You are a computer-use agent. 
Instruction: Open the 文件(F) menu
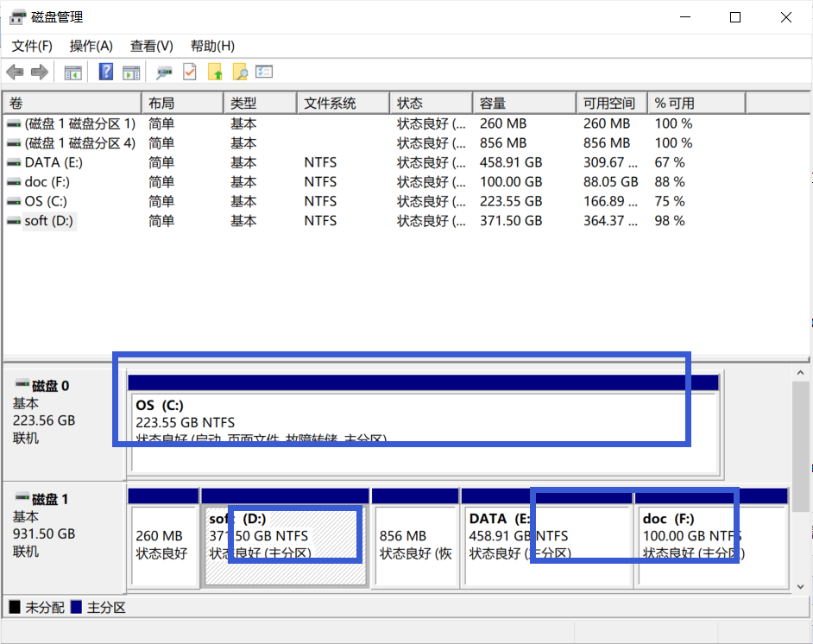(32, 46)
